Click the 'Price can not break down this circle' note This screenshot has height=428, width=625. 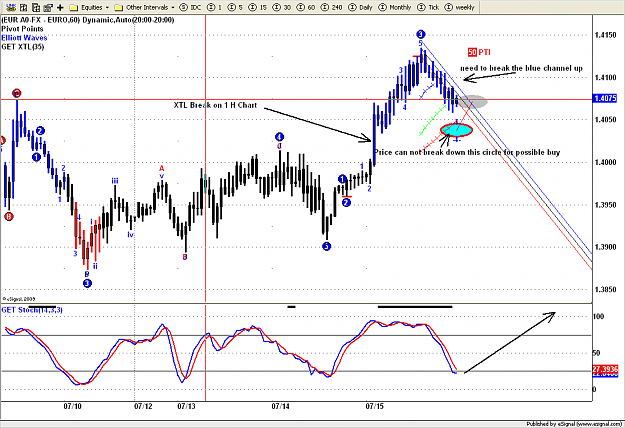coord(467,152)
